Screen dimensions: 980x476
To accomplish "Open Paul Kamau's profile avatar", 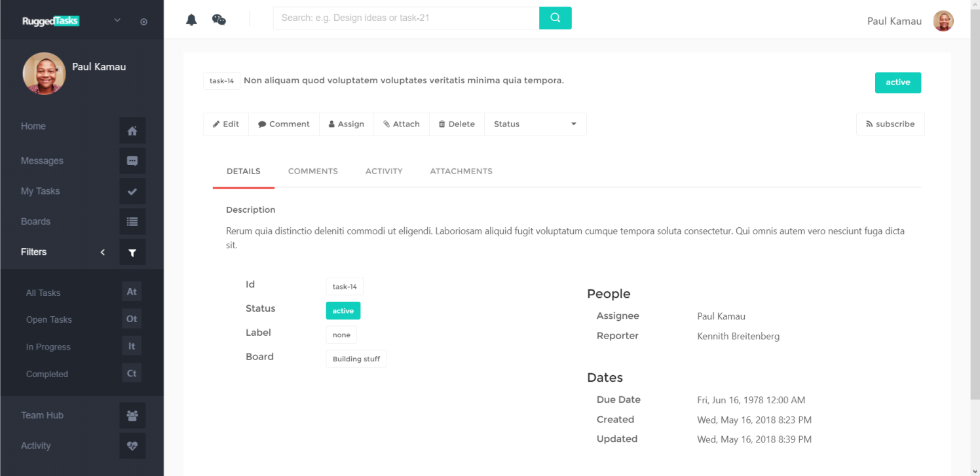I will tap(943, 20).
